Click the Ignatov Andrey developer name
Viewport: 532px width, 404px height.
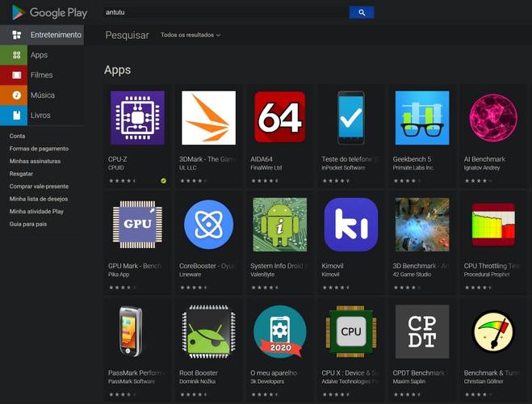coord(482,168)
